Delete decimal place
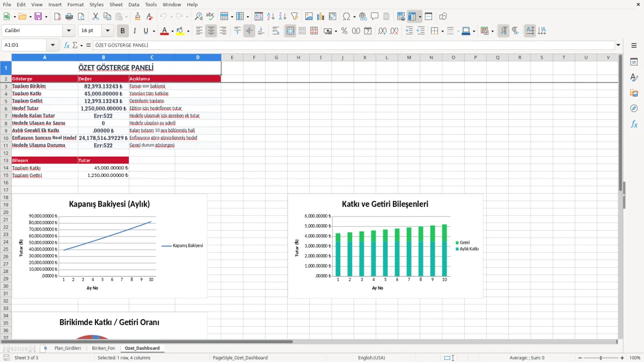 click(x=394, y=31)
